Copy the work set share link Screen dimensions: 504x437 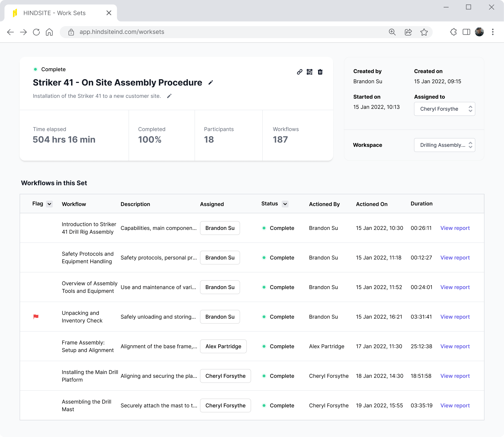coord(300,72)
